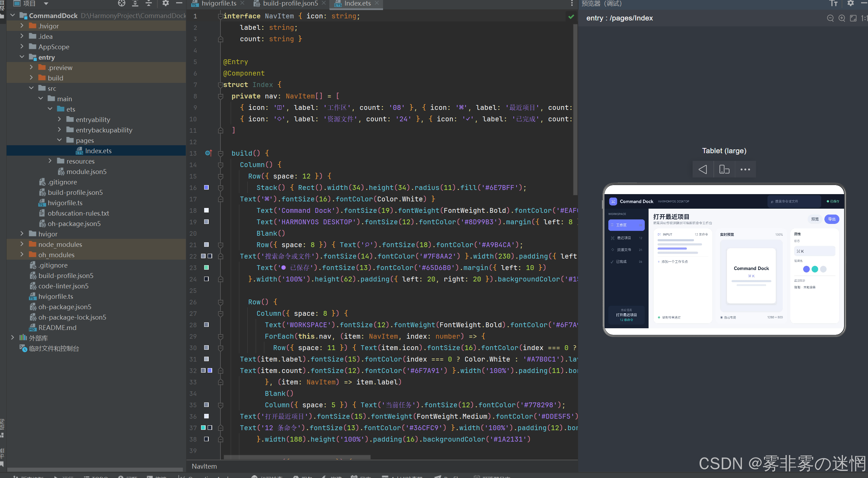The width and height of the screenshot is (868, 478).
Task: Expand the entryability folder
Action: (59, 119)
